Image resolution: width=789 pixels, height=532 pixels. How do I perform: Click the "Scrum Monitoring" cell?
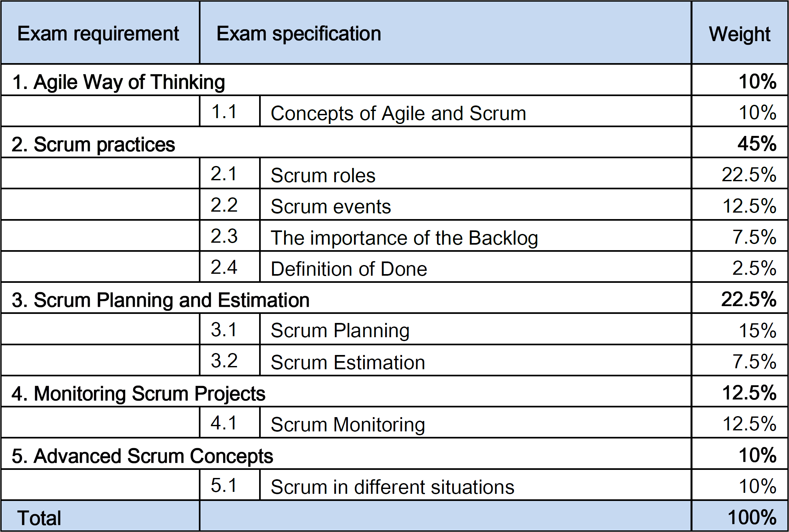pos(475,423)
